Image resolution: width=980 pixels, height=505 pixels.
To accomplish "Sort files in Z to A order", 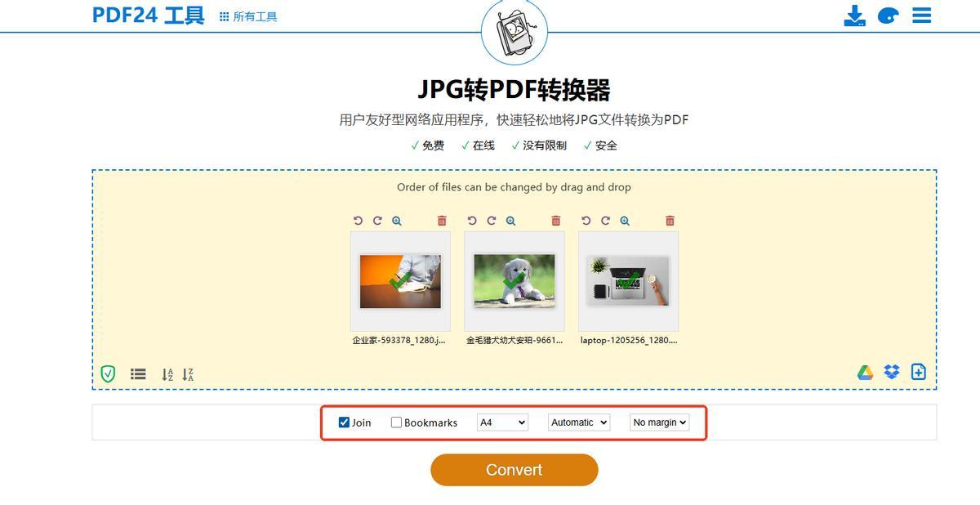I will point(188,374).
